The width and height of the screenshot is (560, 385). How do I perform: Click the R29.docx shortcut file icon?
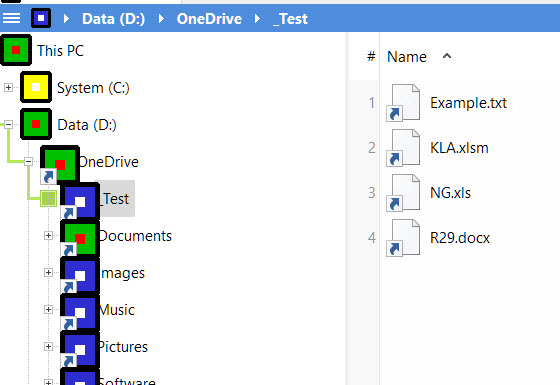(403, 238)
